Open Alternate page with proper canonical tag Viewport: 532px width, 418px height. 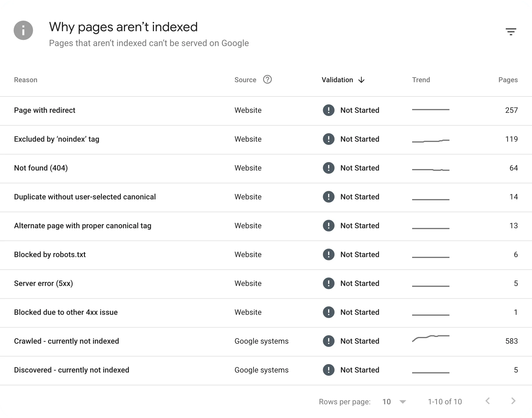coord(83,226)
